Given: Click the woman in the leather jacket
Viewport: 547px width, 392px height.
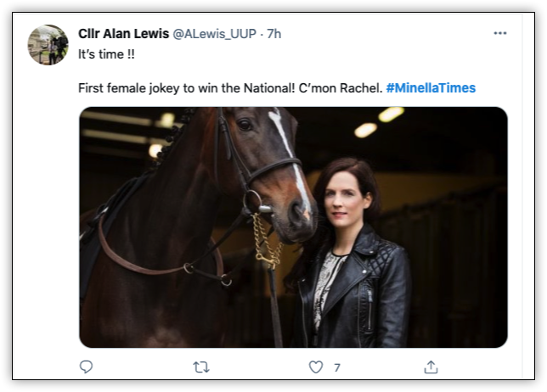Looking at the screenshot, I should coord(349,255).
